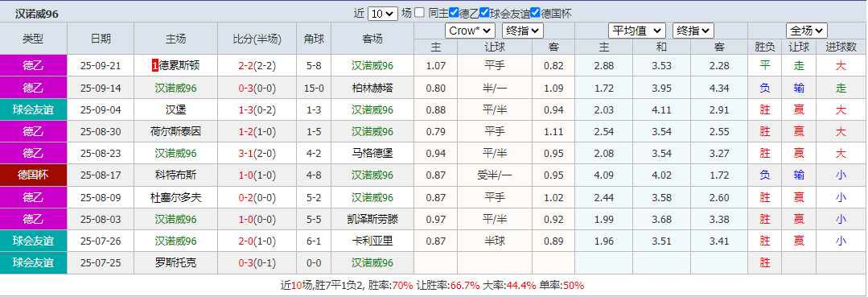Screen dimensions: 868x297
Task: Open the 凯泽斯劳滕 team link
Action: (372, 220)
